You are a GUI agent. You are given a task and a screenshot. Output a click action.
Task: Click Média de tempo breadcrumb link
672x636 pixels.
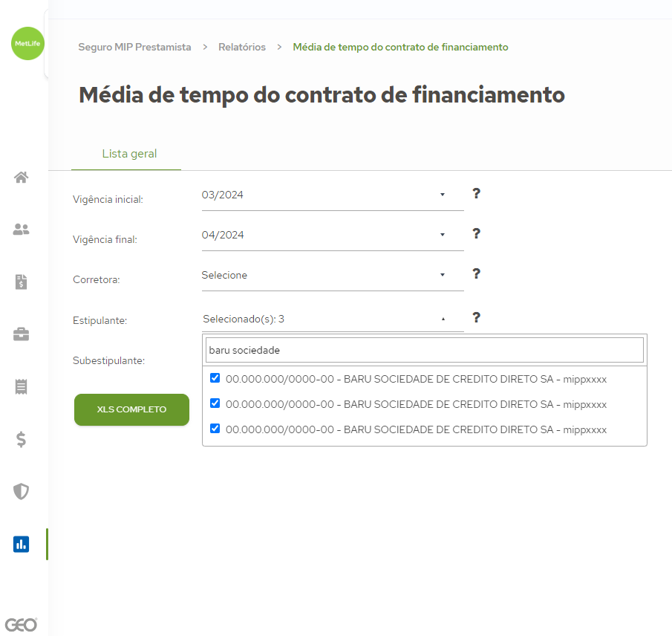click(x=400, y=47)
